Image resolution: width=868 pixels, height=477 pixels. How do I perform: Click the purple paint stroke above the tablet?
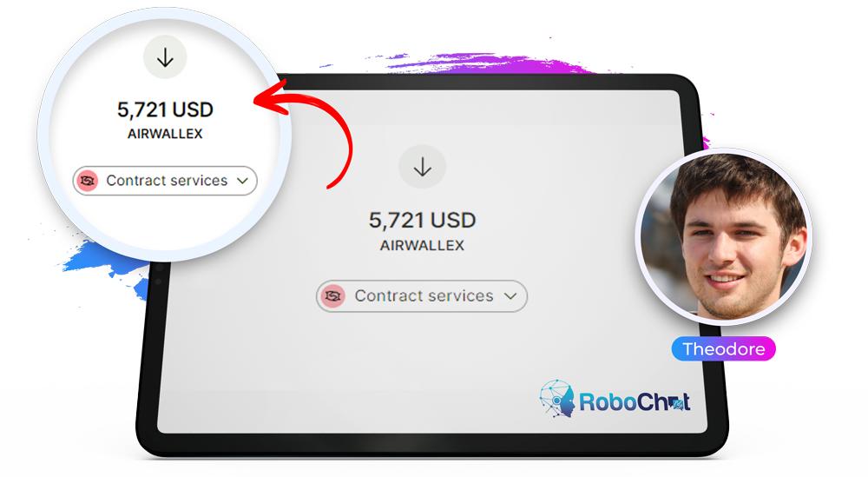(x=482, y=63)
